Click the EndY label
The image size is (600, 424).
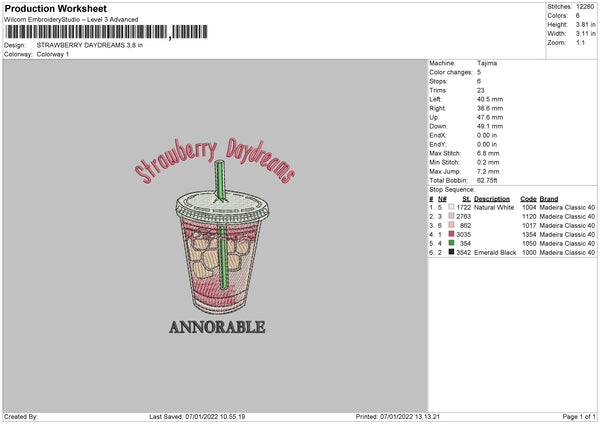[x=438, y=144]
